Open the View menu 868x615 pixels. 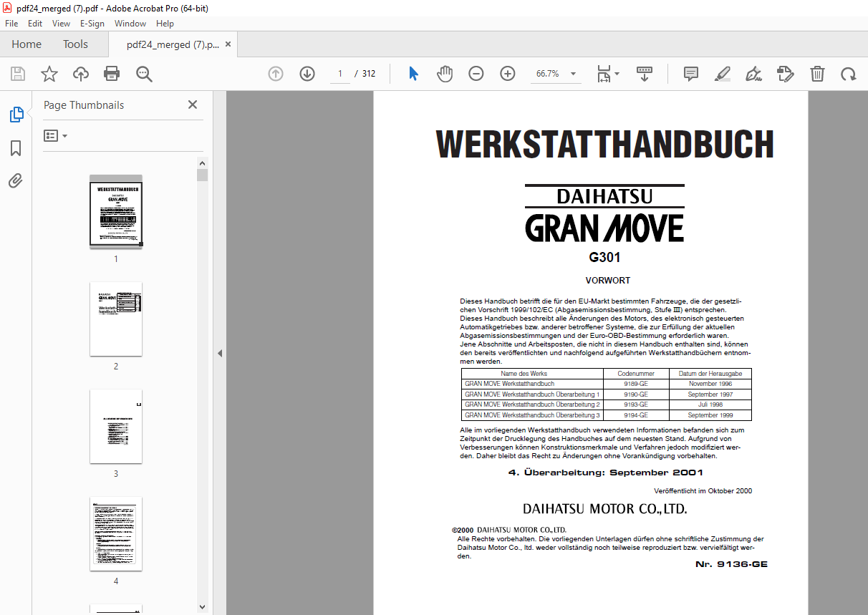tap(62, 24)
